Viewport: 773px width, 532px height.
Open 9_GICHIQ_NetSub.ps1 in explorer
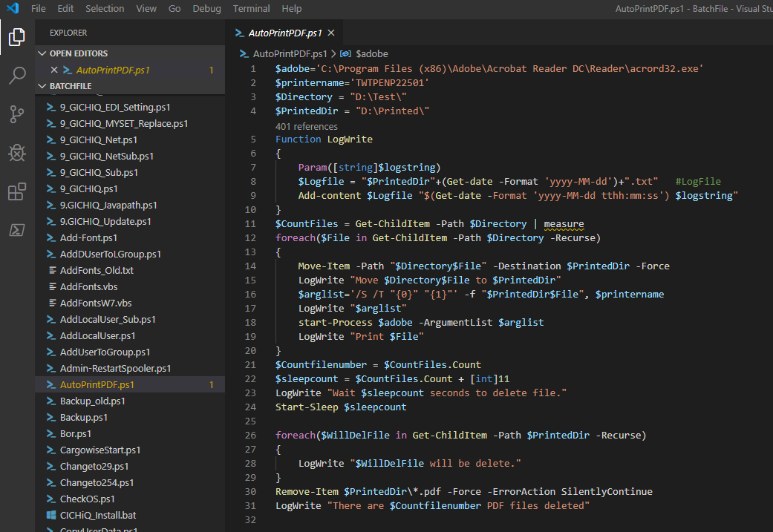tap(130, 156)
